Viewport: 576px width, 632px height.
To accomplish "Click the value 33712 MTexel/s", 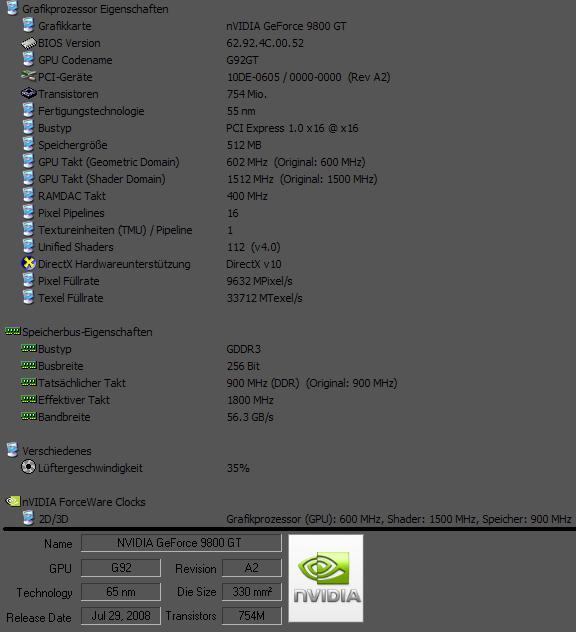I will pyautogui.click(x=264, y=298).
